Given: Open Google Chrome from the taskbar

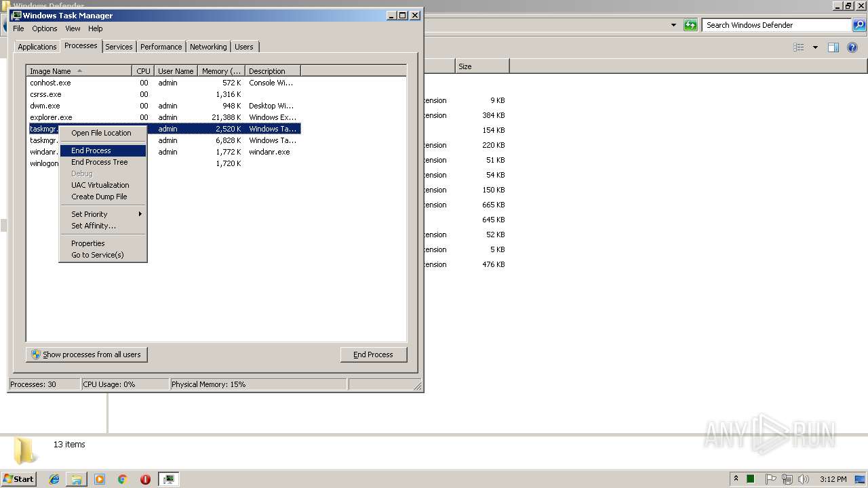Looking at the screenshot, I should 123,479.
